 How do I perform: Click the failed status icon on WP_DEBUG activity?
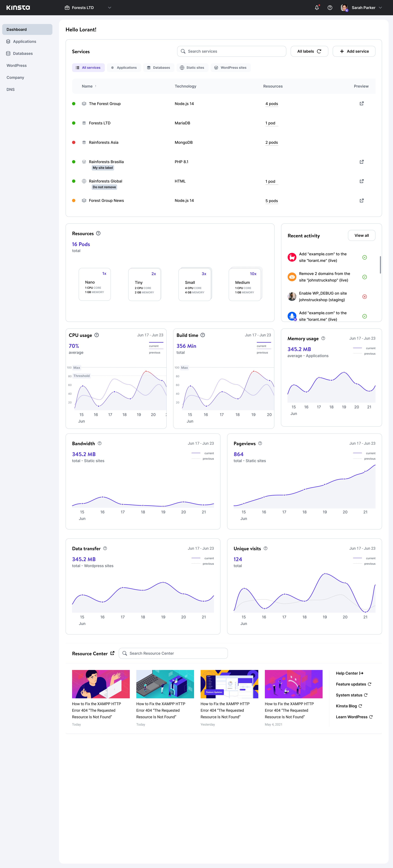tap(365, 297)
